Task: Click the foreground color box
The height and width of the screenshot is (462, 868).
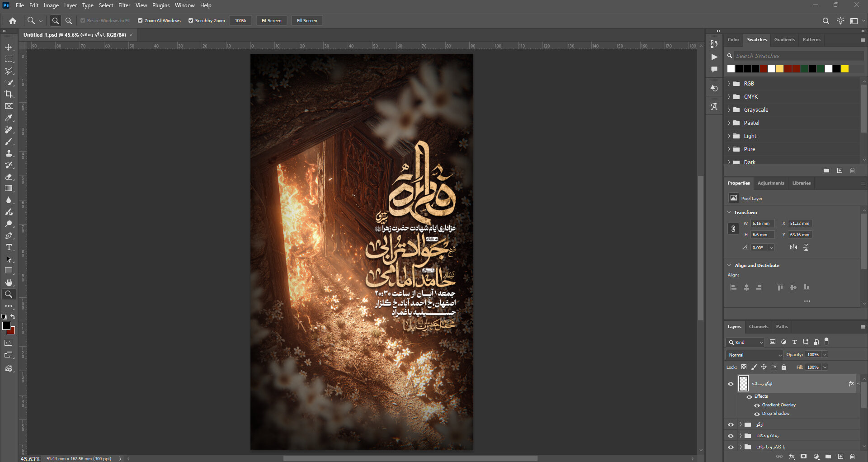Action: (6, 326)
